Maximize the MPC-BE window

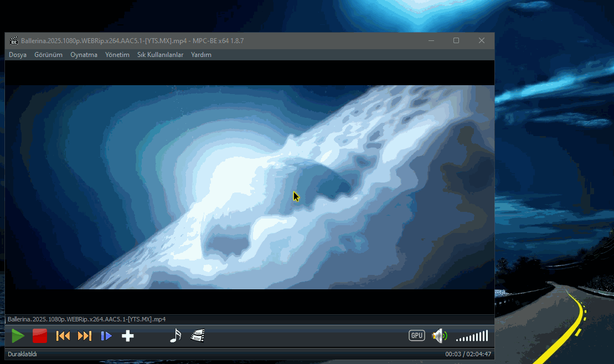point(456,41)
